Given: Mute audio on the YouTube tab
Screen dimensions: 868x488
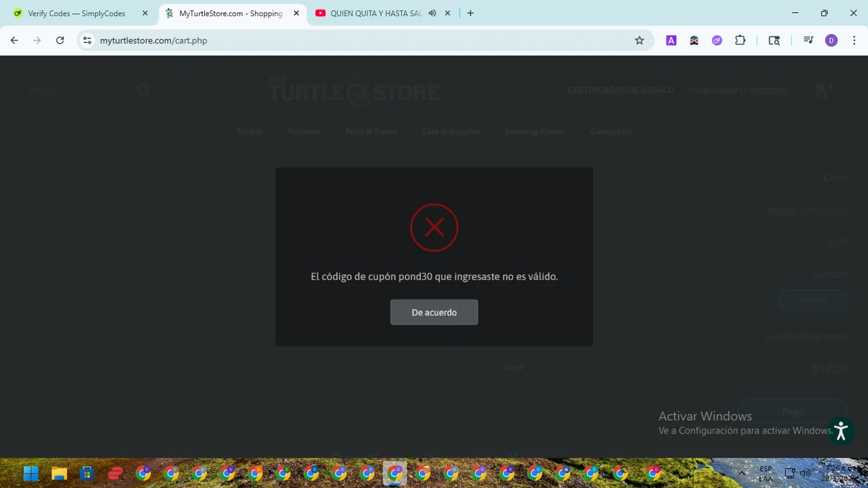Looking at the screenshot, I should 432,13.
